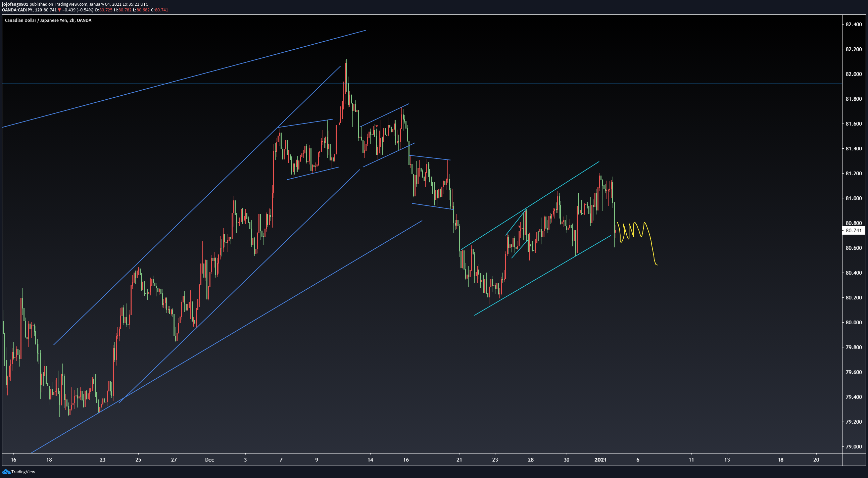Click the open value O:80.725
The width and height of the screenshot is (868, 478).
click(103, 10)
